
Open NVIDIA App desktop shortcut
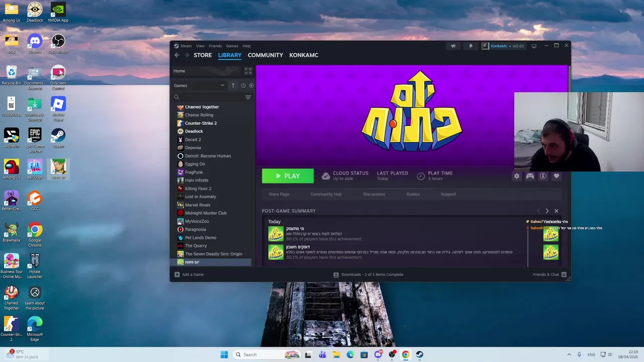(x=58, y=13)
